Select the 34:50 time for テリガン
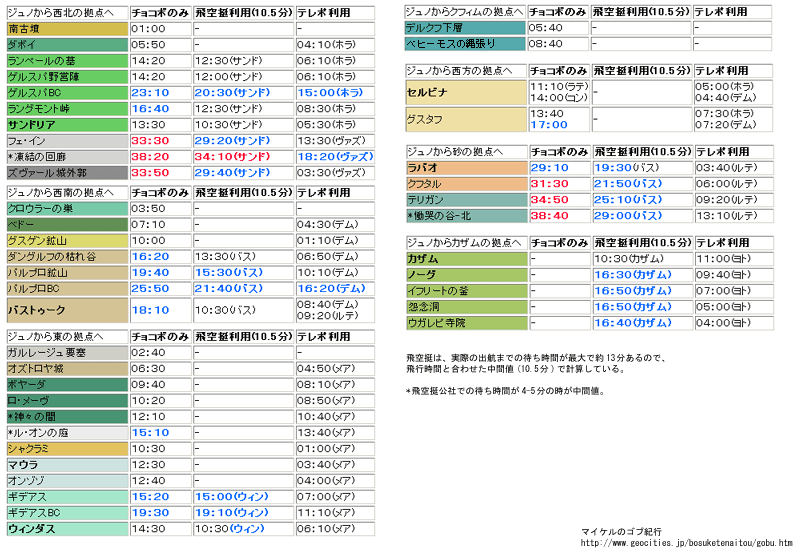 (549, 200)
